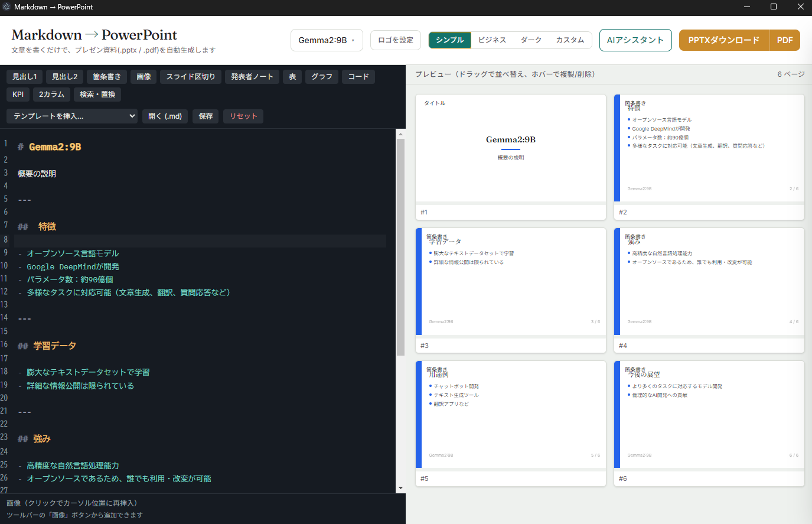The image size is (812, 524).
Task: Add 発表者ノート speaker notes
Action: [252, 77]
